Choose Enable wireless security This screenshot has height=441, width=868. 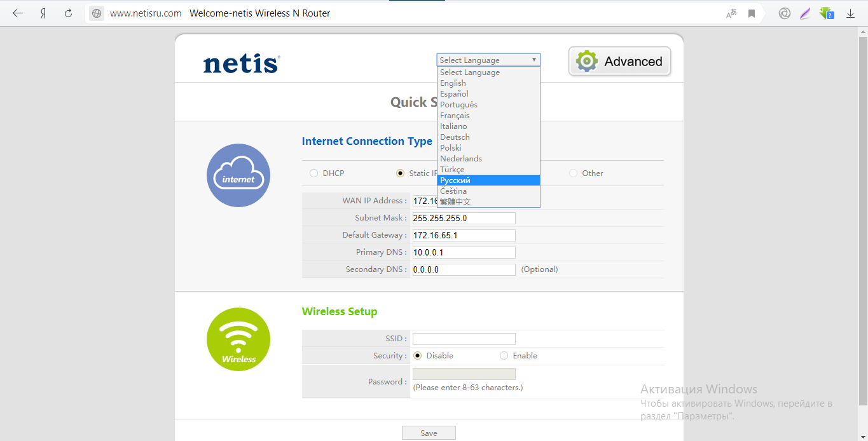click(504, 356)
